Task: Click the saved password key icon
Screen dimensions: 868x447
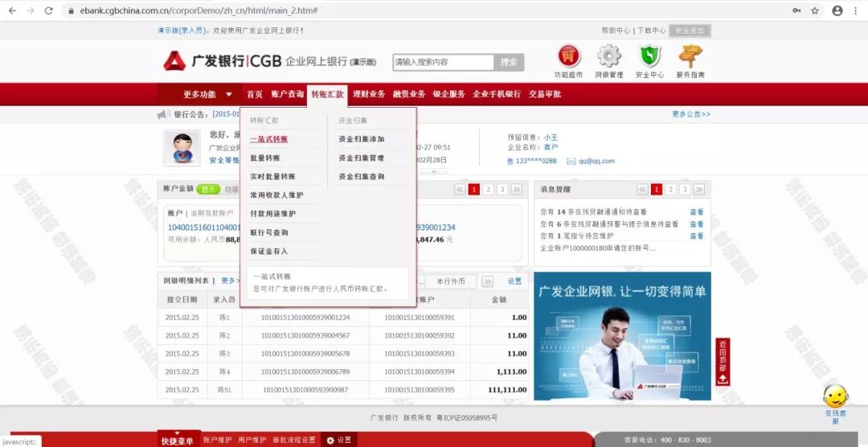Action: click(796, 10)
